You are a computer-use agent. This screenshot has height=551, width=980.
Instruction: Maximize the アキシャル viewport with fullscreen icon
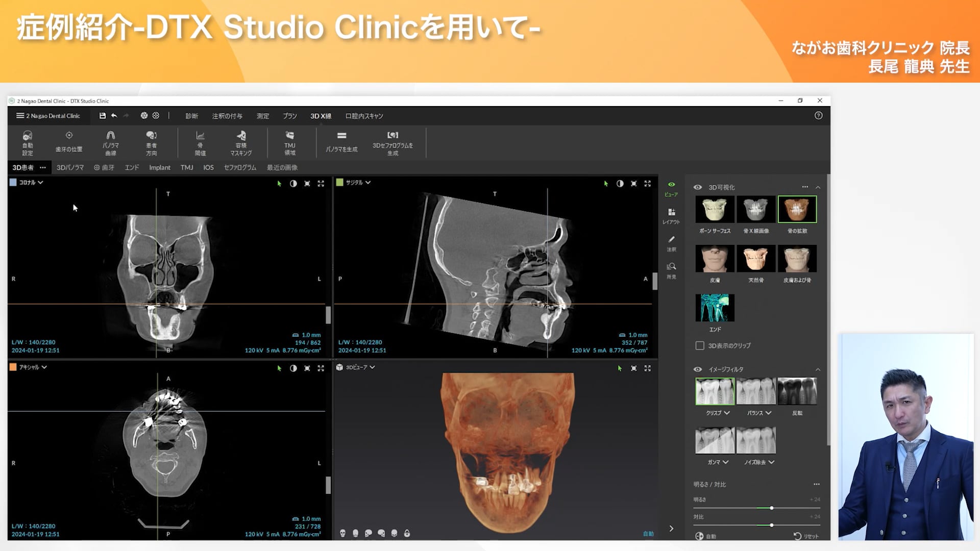[x=321, y=368]
